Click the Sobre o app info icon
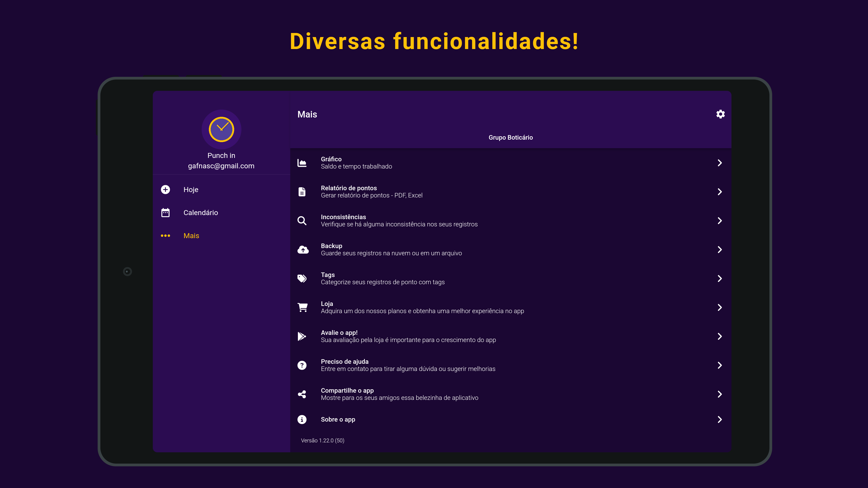Image resolution: width=868 pixels, height=488 pixels. (302, 419)
